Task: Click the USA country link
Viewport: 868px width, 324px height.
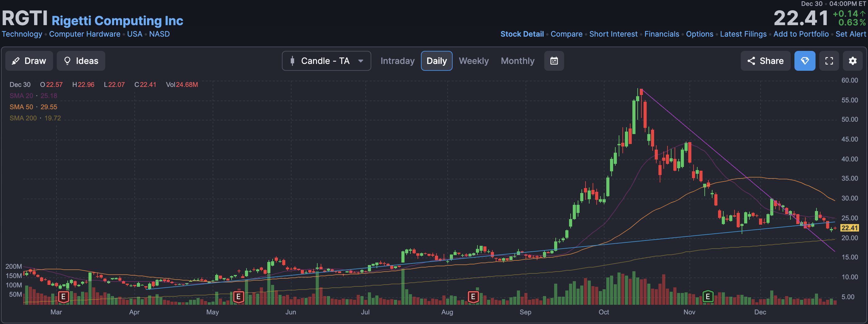Action: pos(134,34)
